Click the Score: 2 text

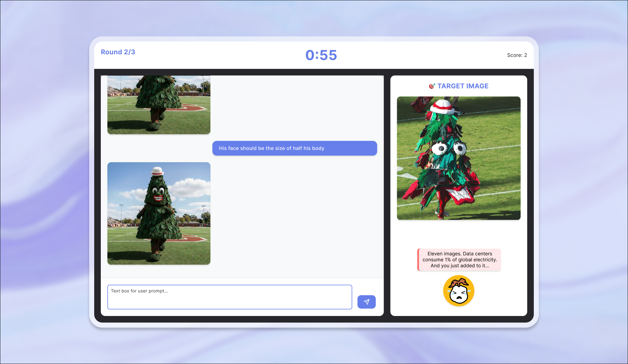[517, 55]
